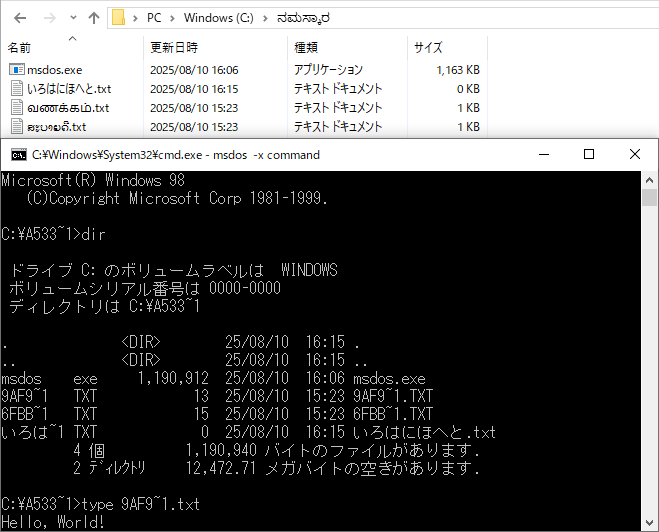Click the folder icon in the address bar
Screen dimensions: 659x532
(x=118, y=18)
